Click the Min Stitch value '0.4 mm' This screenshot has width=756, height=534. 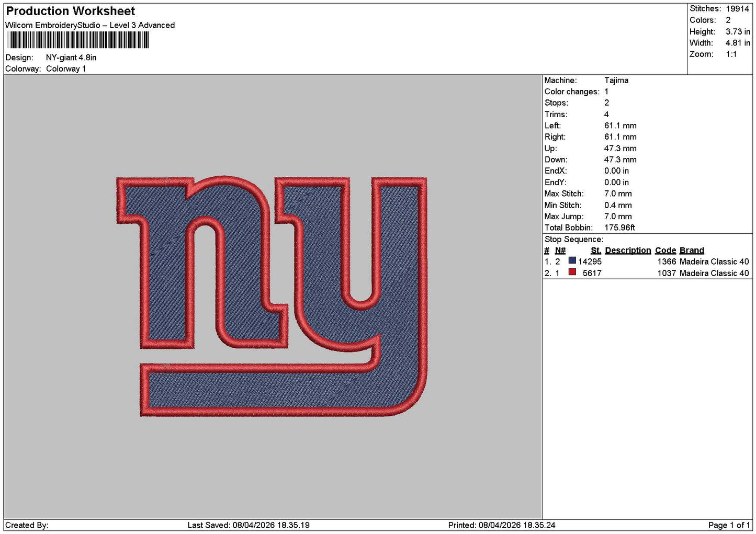click(x=618, y=205)
